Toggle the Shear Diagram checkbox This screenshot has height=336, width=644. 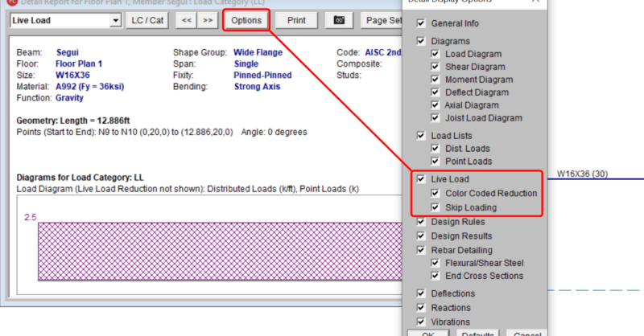click(436, 68)
